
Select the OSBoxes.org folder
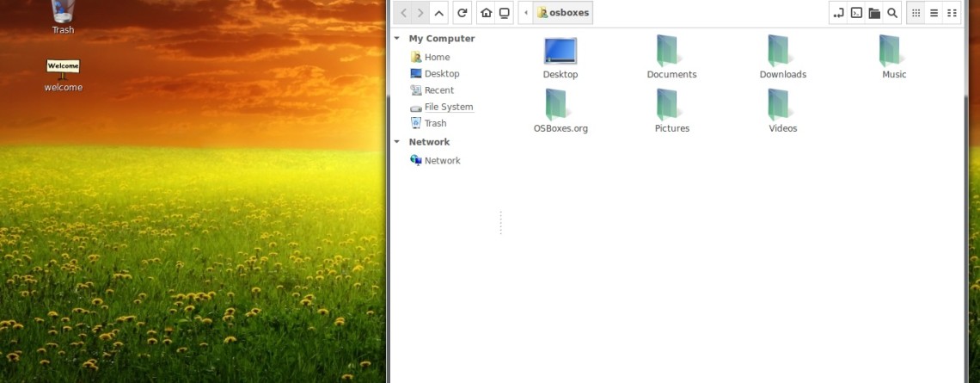pyautogui.click(x=560, y=111)
